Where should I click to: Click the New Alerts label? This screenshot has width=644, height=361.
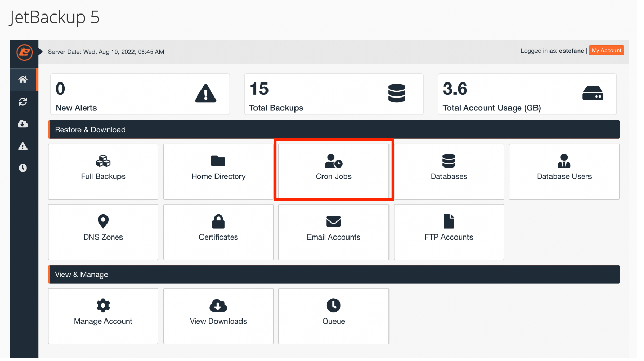pyautogui.click(x=76, y=108)
